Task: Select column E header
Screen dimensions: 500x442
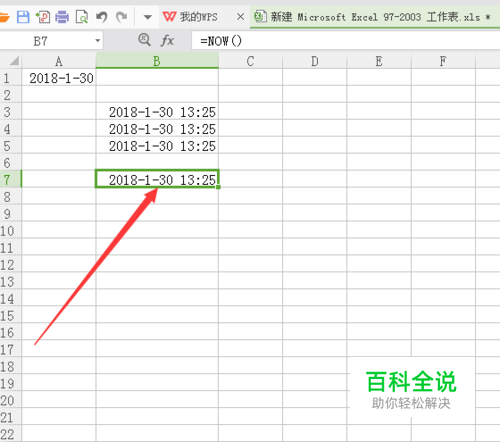Action: 379,61
